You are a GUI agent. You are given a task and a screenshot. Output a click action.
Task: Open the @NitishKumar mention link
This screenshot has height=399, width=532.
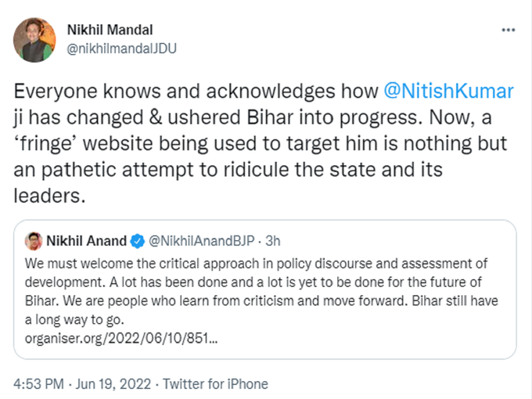448,91
